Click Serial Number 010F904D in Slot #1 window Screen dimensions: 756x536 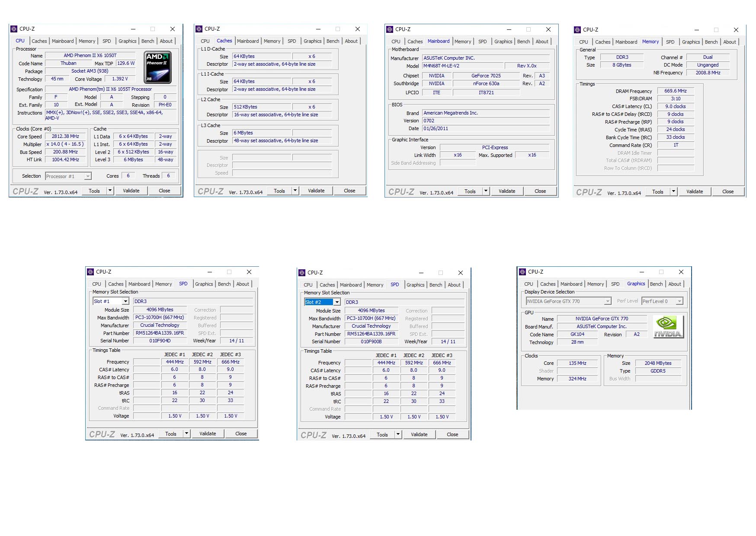[160, 341]
